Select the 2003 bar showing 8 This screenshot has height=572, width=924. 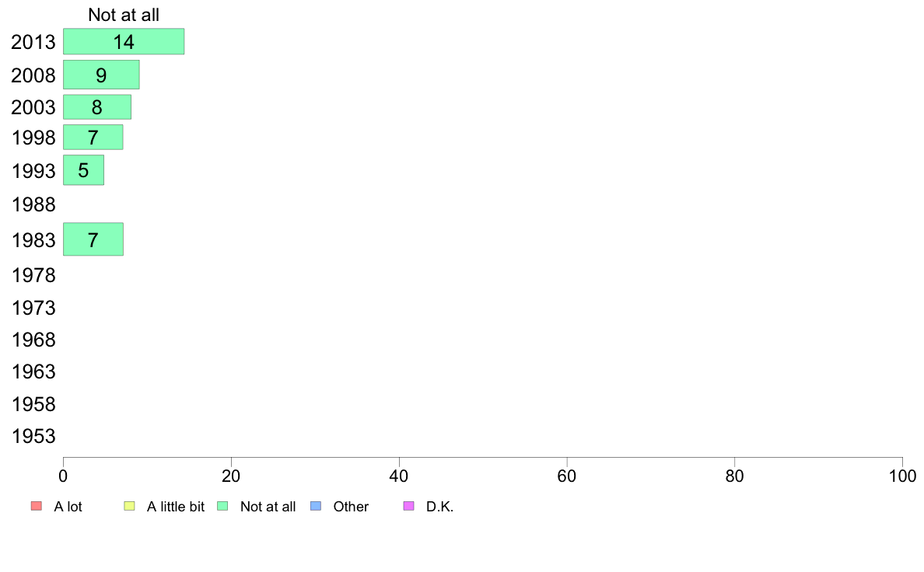(x=97, y=107)
